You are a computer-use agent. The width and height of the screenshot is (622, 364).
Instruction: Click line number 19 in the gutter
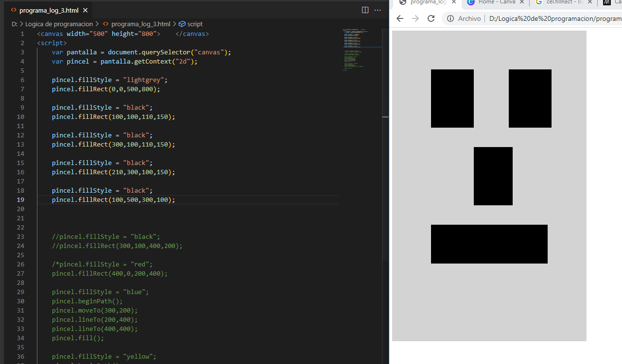(x=20, y=199)
